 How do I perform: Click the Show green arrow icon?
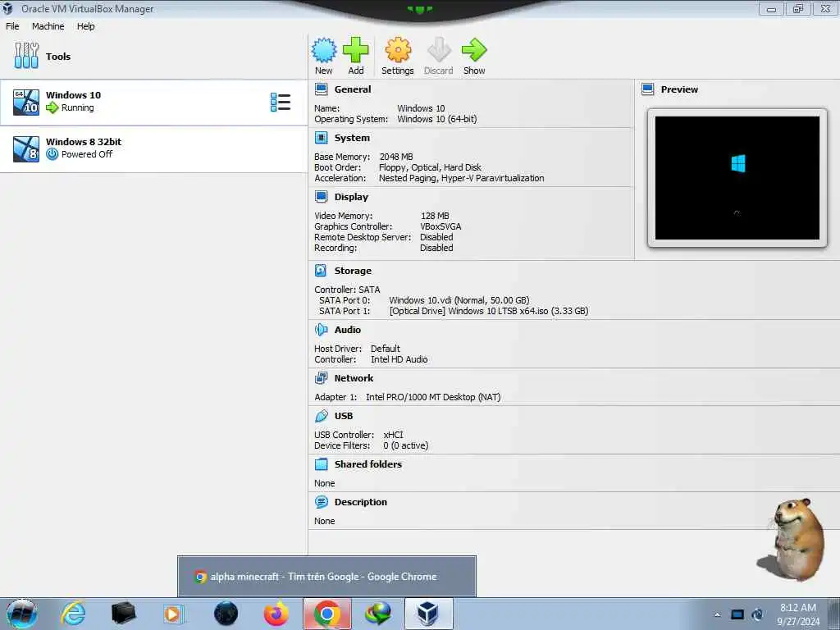pyautogui.click(x=474, y=50)
